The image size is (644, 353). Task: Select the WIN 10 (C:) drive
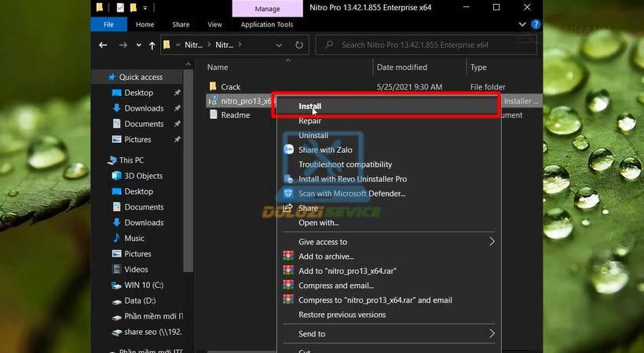[x=142, y=285]
